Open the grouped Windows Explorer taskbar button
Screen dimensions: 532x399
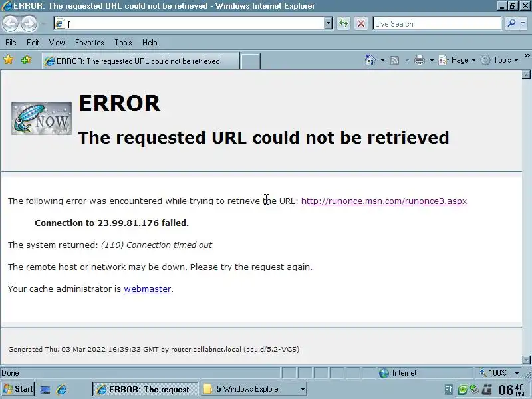pyautogui.click(x=254, y=389)
